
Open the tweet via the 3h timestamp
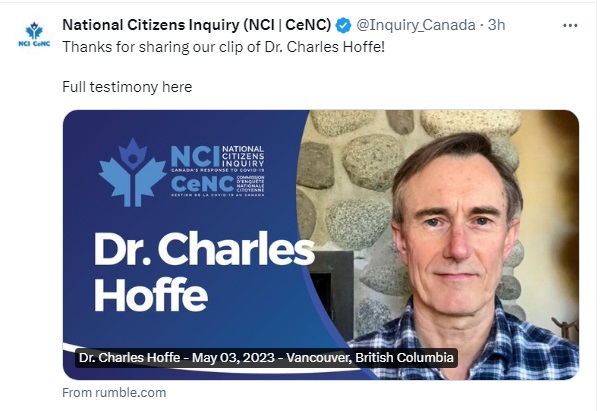coord(497,25)
